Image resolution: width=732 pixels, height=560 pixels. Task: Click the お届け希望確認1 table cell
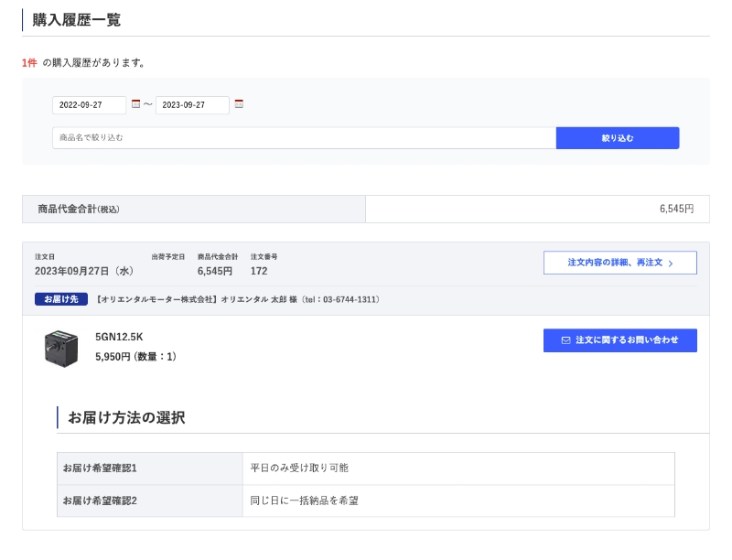coord(101,468)
